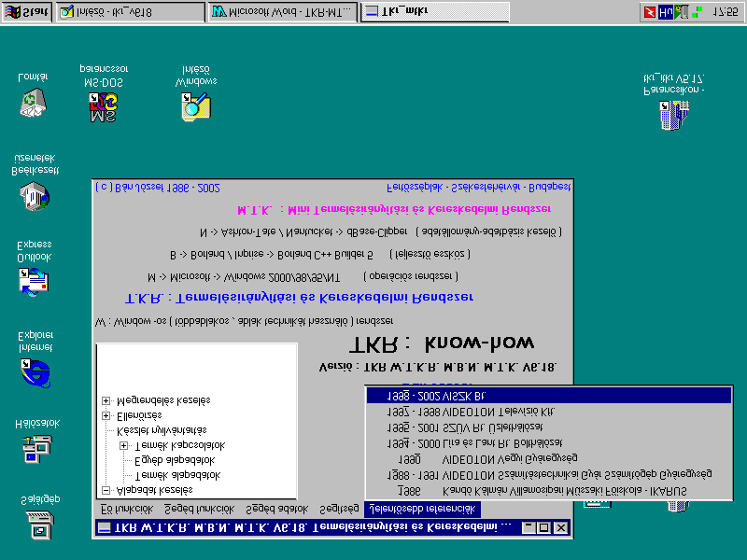Collapse the Alapadat kezelés tree node
This screenshot has width=747, height=560.
click(106, 490)
